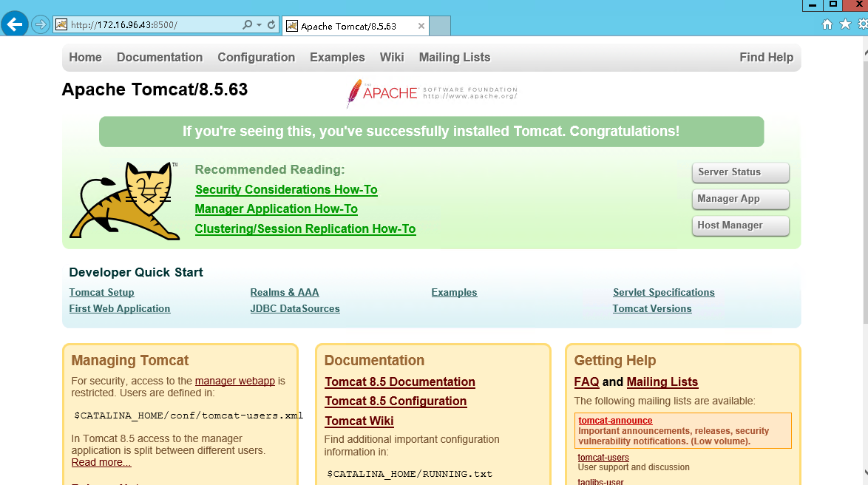Screen dimensions: 868x485
Task: Open Security Considerations How-To link
Action: point(286,190)
